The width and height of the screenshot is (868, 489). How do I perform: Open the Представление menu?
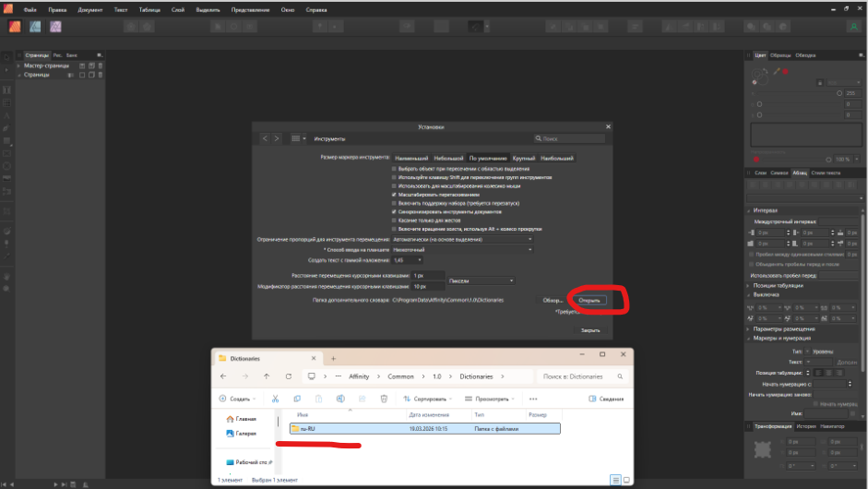pos(250,10)
